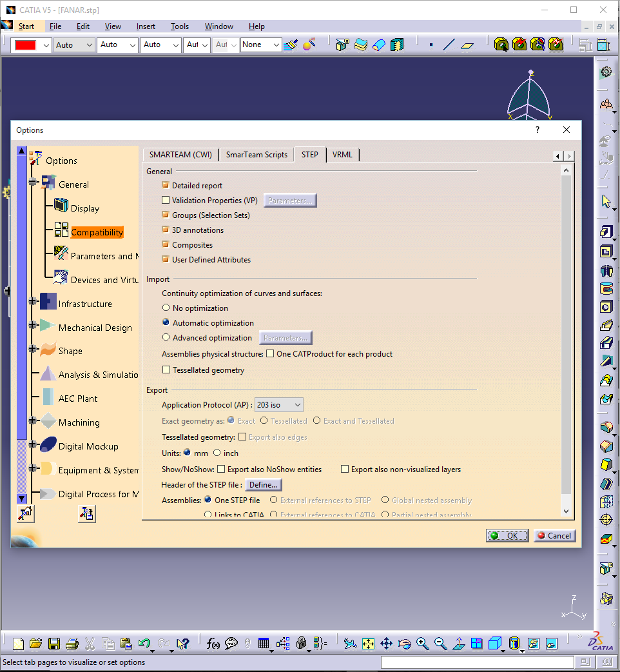Switch to the SMARTEAM (CWI) tab
The width and height of the screenshot is (620, 672).
pos(180,155)
